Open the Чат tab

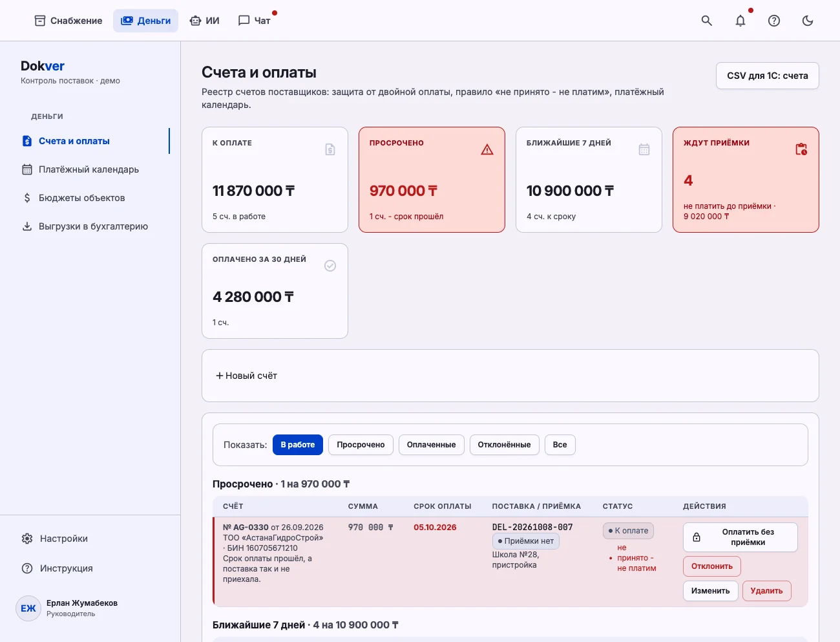254,21
